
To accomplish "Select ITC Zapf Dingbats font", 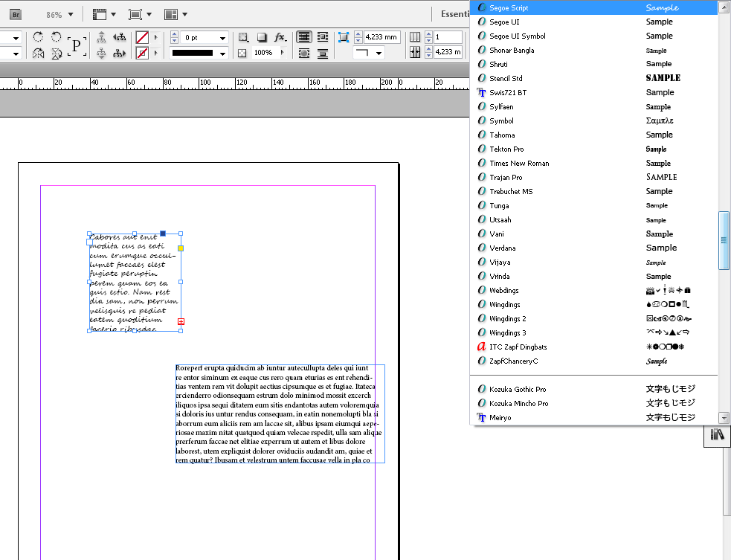I will click(593, 347).
